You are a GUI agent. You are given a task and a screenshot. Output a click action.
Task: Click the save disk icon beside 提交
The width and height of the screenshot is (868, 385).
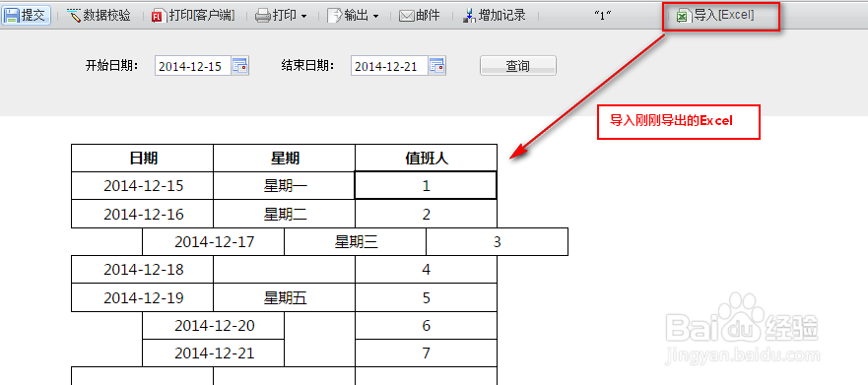click(x=12, y=16)
